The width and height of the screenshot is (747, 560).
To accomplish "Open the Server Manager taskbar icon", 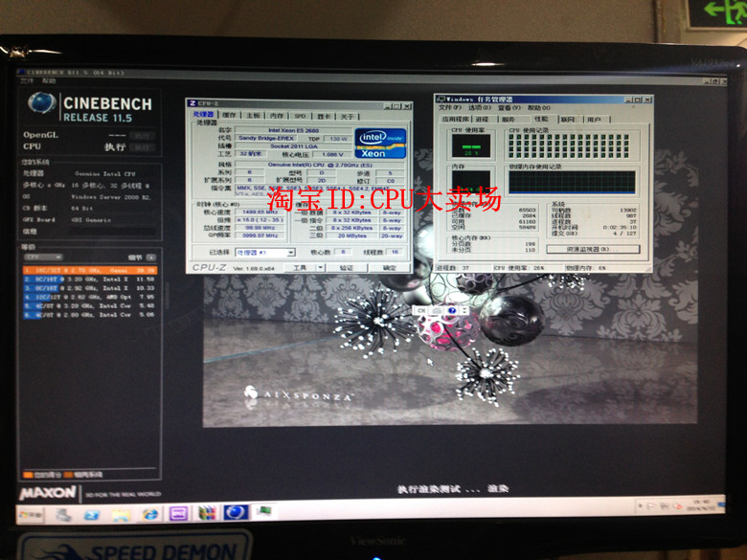I will (x=62, y=515).
